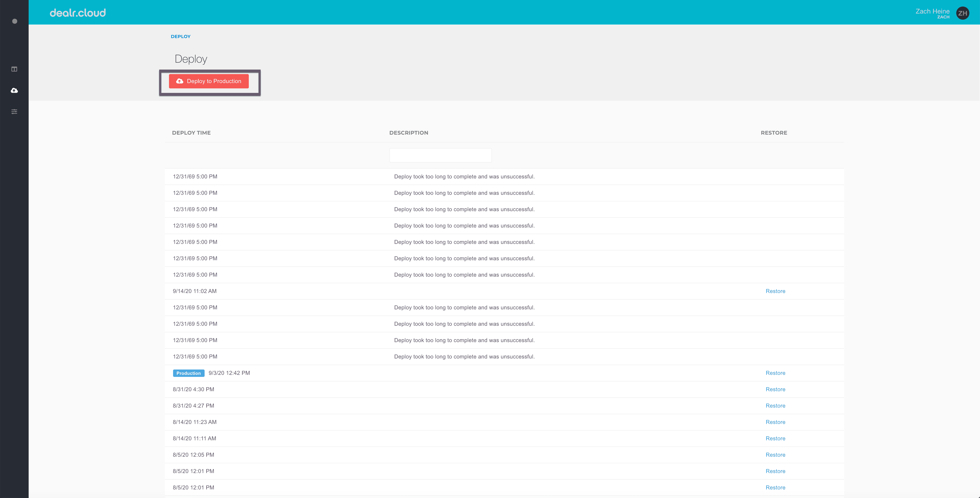Click the DESCRIPTION column header
Image resolution: width=980 pixels, height=498 pixels.
[x=408, y=133]
